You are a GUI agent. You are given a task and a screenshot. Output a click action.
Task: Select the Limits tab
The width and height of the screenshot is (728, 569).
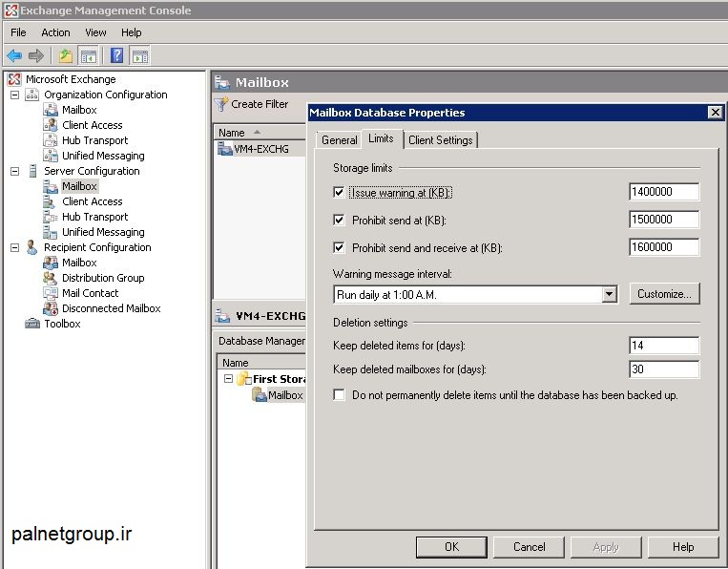(x=382, y=138)
